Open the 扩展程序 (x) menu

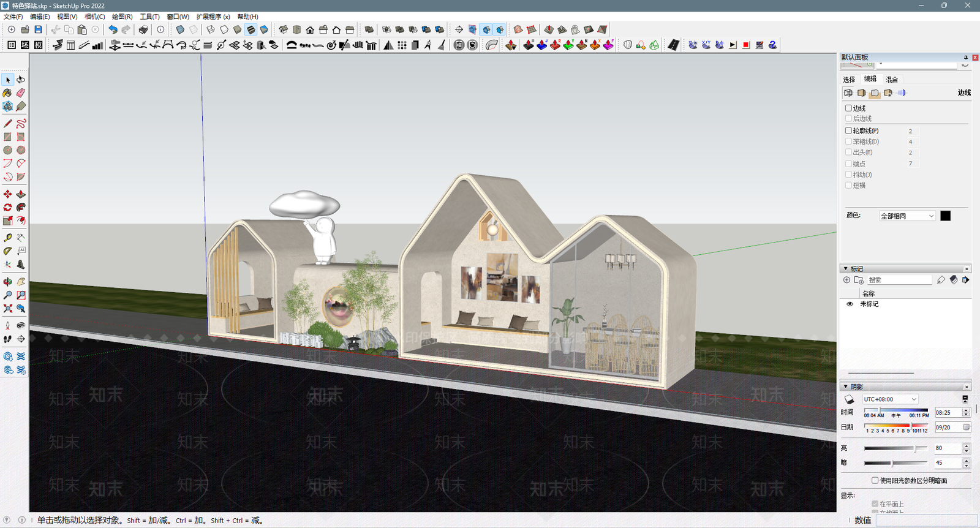coord(213,17)
